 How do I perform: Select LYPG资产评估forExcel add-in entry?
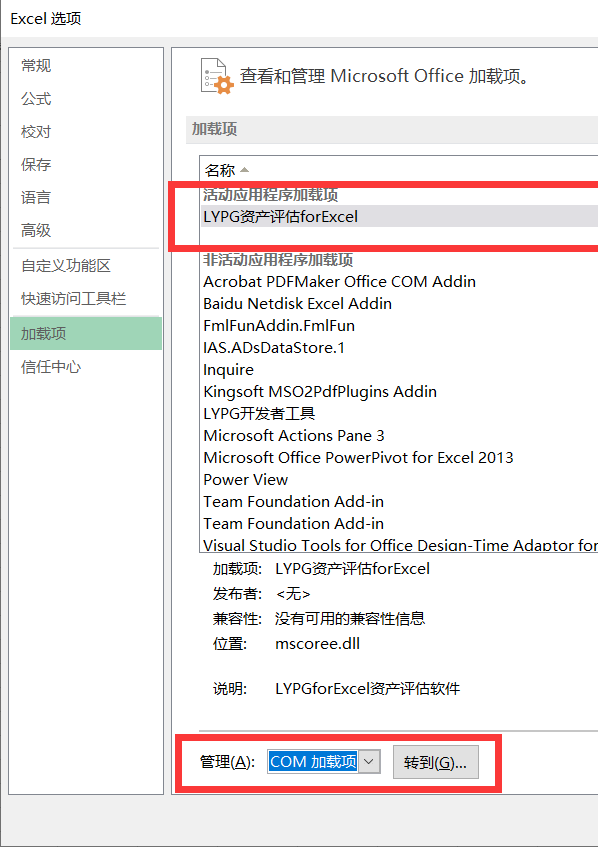pos(400,217)
